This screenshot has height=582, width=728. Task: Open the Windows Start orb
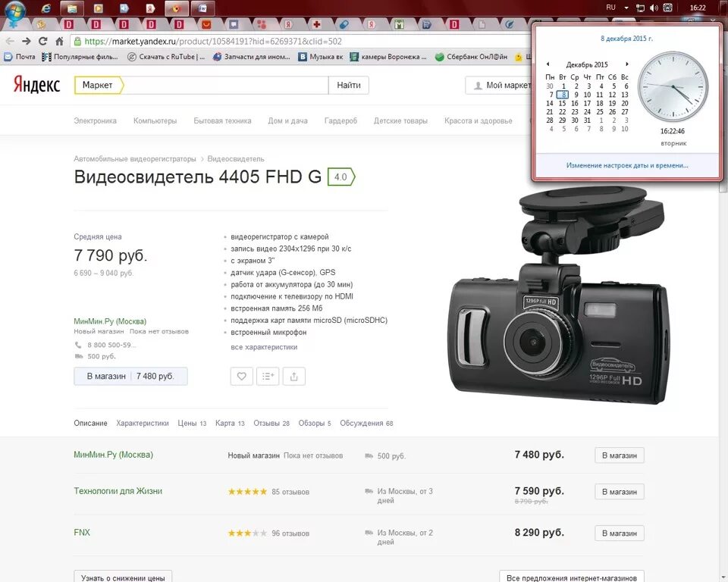14,9
